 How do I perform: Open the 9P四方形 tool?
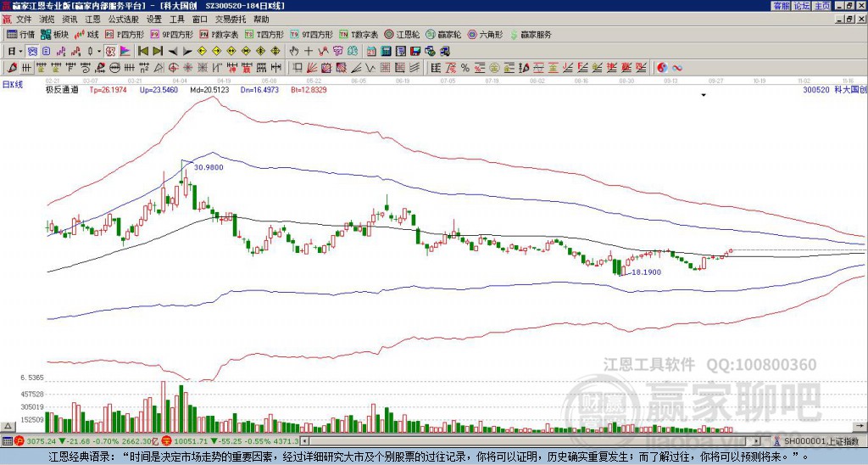coord(172,34)
